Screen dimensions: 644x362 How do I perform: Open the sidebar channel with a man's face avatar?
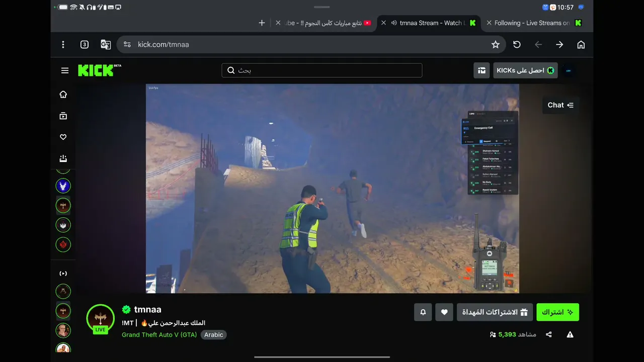(x=63, y=330)
